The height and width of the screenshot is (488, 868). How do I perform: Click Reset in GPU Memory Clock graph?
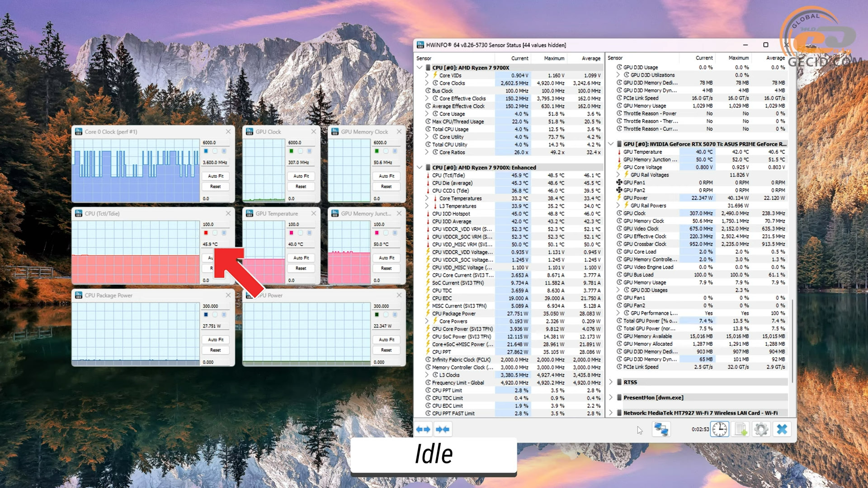click(x=387, y=187)
